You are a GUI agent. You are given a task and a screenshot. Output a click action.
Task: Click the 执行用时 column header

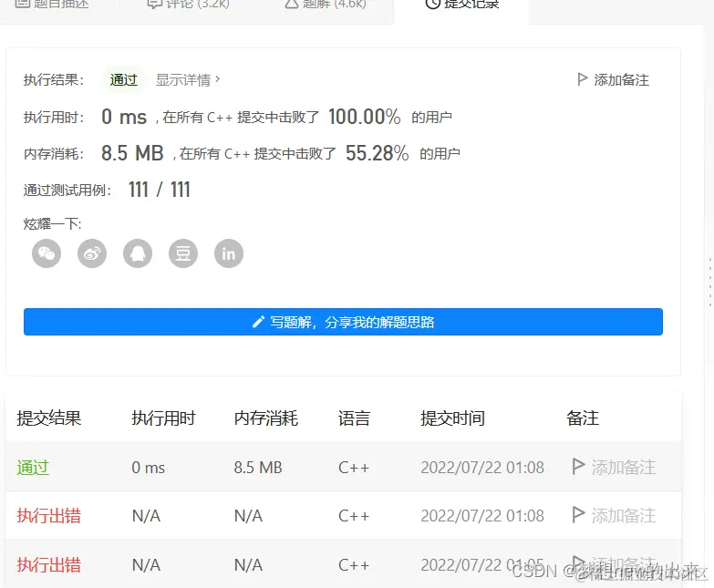(163, 418)
